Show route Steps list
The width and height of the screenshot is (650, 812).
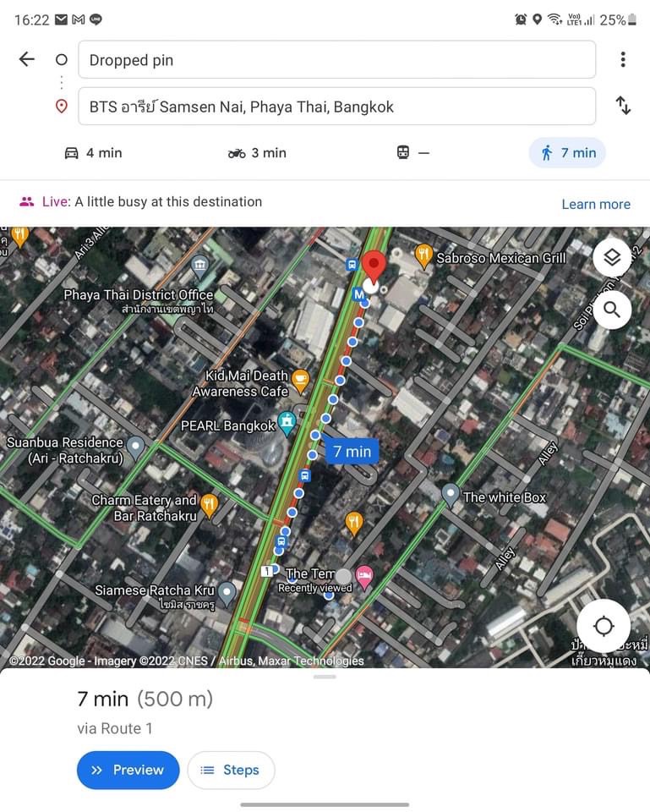click(x=231, y=770)
